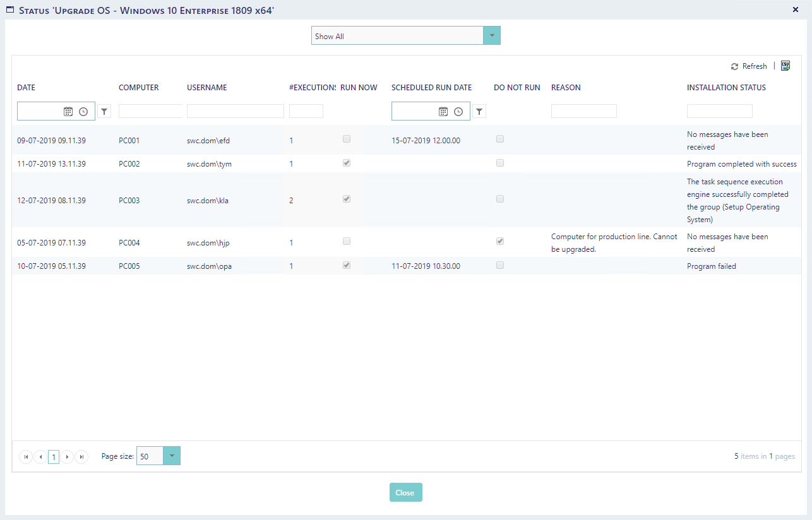The image size is (812, 520).
Task: Open calendar picker in Date filter
Action: tap(68, 112)
